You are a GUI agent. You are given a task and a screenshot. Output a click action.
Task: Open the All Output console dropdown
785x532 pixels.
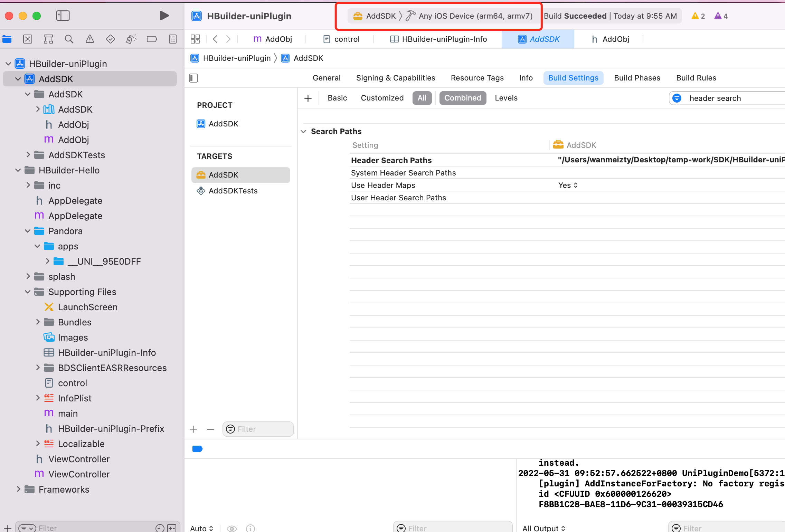pyautogui.click(x=543, y=528)
